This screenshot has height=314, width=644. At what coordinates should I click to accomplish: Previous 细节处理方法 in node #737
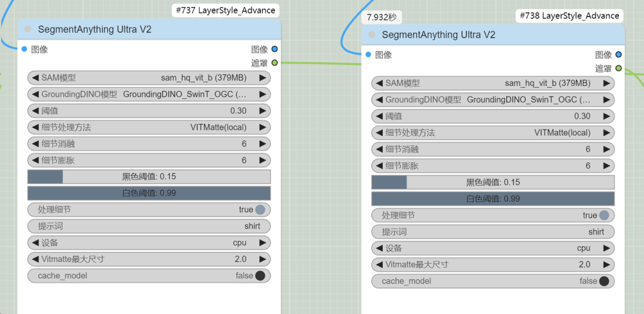click(x=35, y=128)
